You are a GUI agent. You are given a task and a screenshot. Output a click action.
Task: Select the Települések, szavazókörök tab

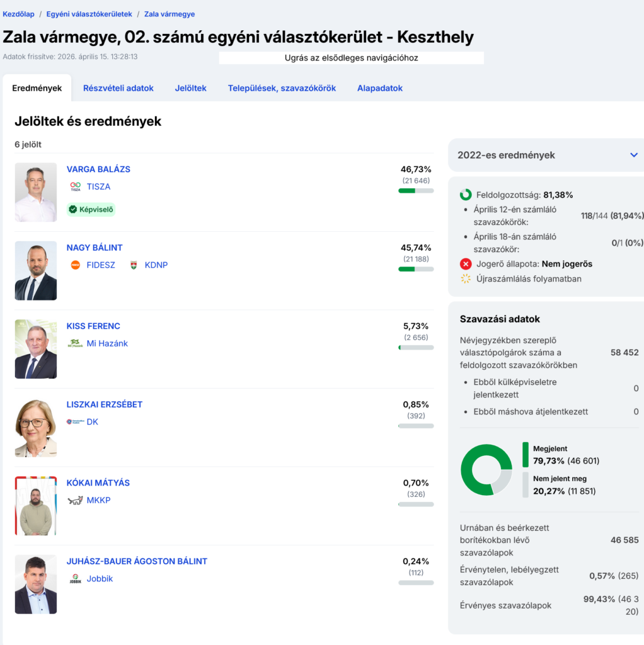(x=282, y=88)
